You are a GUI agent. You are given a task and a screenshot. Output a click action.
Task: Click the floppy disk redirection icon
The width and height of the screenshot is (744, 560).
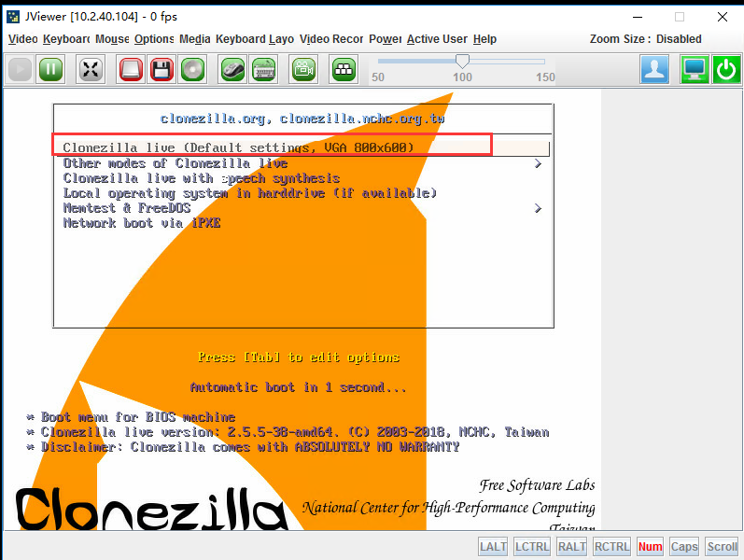click(161, 69)
